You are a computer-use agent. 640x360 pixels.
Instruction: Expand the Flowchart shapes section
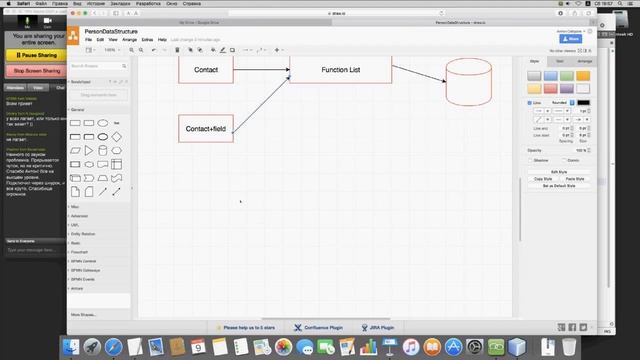pos(79,252)
